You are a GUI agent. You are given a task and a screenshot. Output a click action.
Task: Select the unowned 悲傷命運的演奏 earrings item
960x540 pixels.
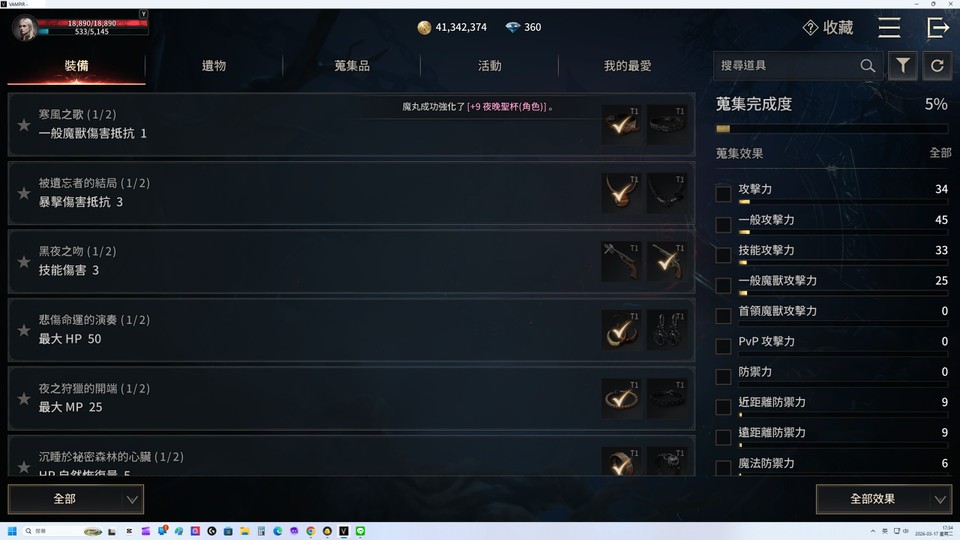pos(666,329)
